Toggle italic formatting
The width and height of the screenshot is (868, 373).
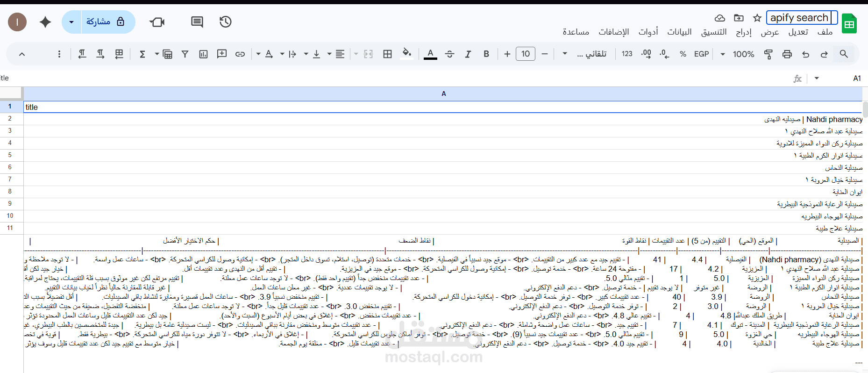click(x=468, y=54)
